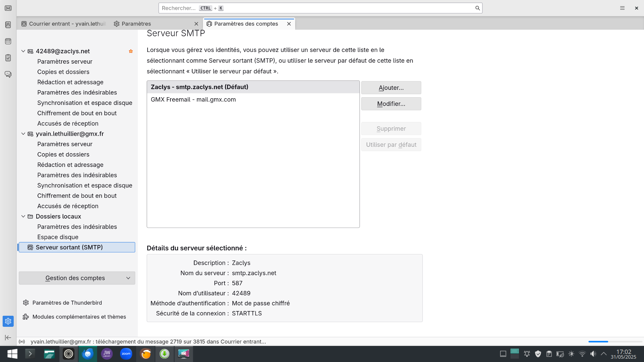Open the Tasks space icon
The width and height of the screenshot is (644, 362).
point(8,58)
